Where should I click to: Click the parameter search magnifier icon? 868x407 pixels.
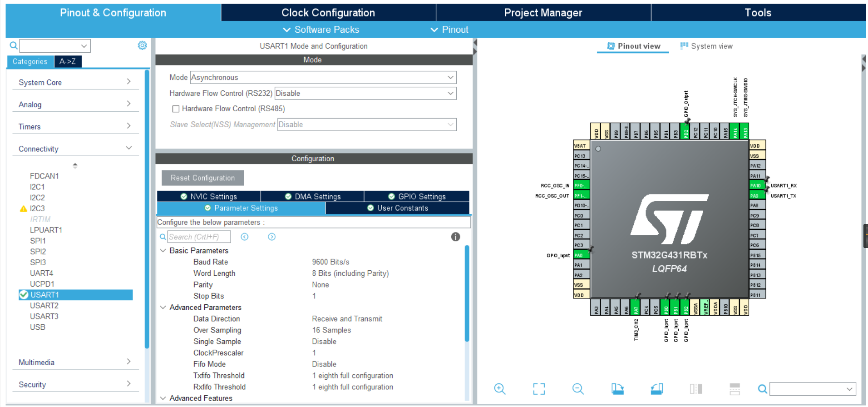tap(163, 237)
